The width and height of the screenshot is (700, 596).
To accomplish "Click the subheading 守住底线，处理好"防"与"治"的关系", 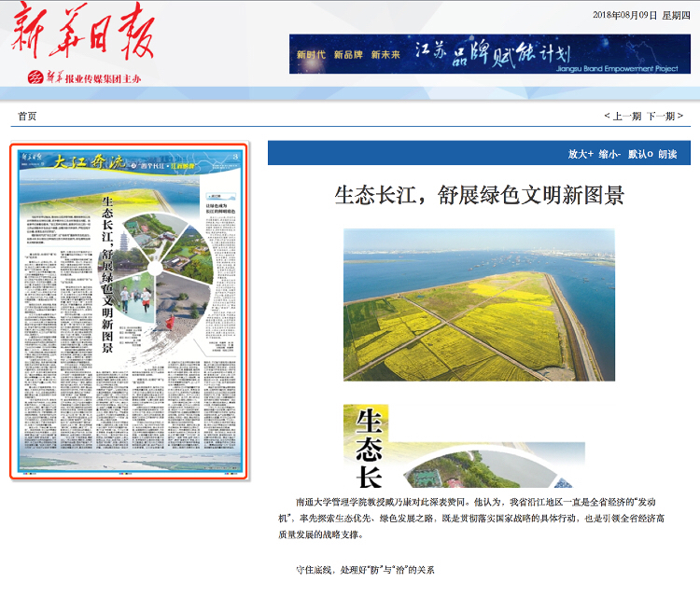I will (x=365, y=570).
